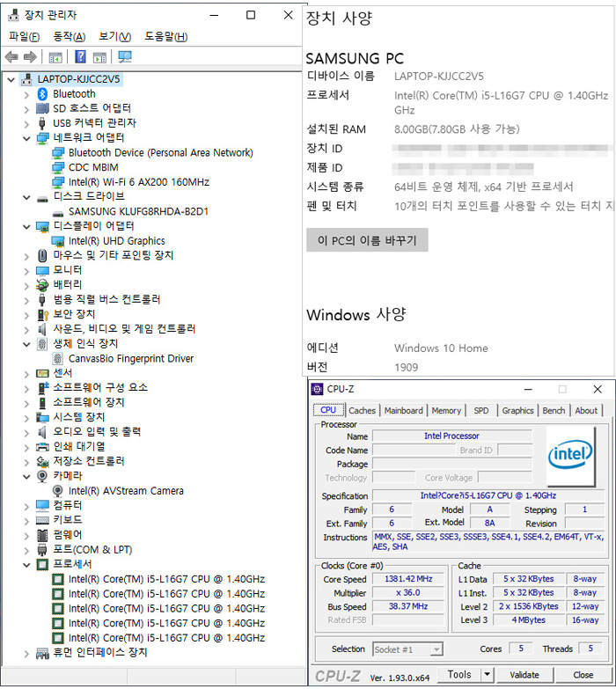Collapse the LAPTOP-KJJCC2V5 root node

(x=11, y=80)
